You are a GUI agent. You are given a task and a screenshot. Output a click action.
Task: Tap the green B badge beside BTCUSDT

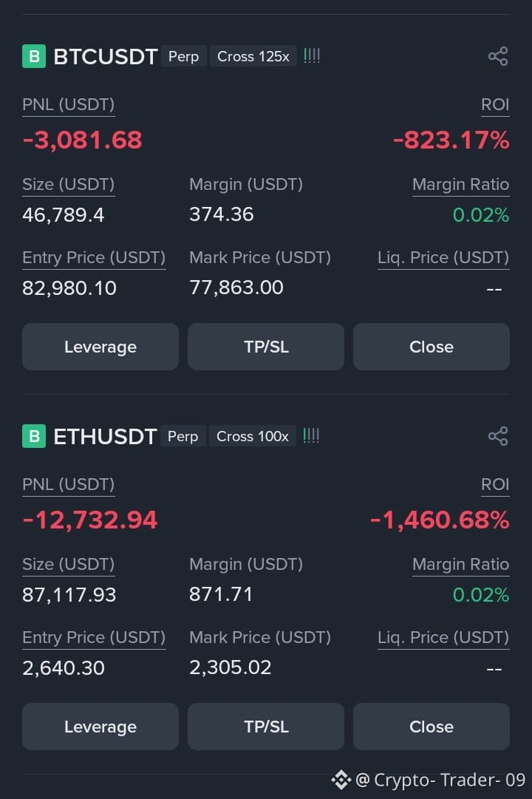34,56
